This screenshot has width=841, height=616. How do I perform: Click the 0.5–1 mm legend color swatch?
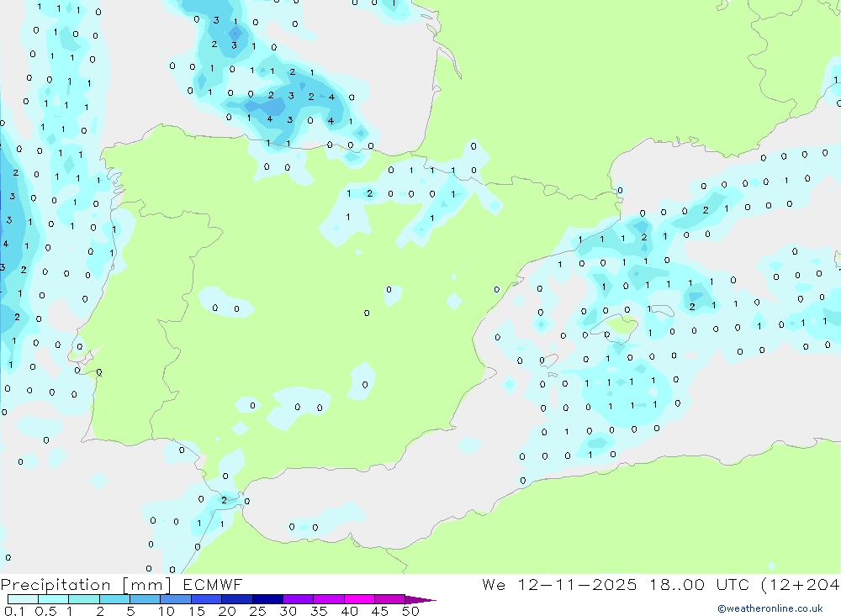point(53,599)
